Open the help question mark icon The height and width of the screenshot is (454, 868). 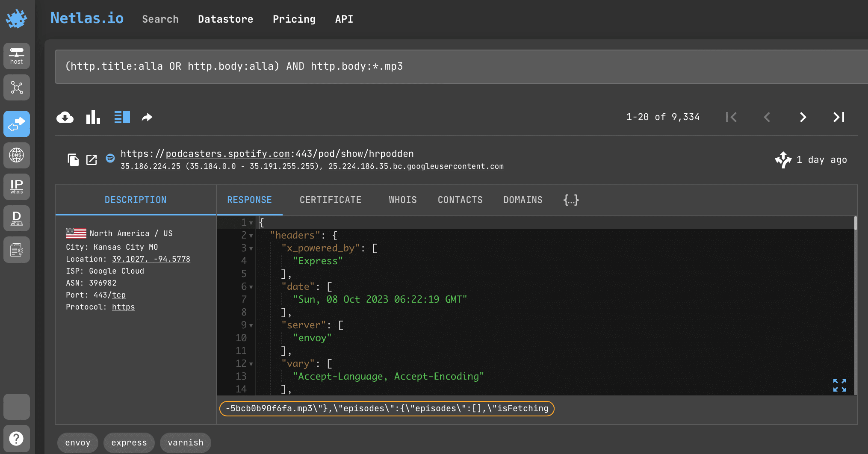(17, 438)
